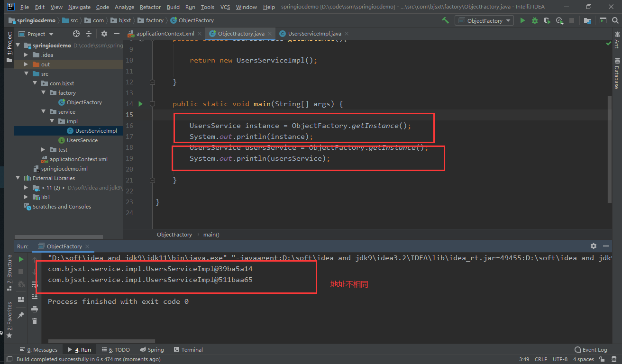Viewport: 622px width, 364px height.
Task: Collapse the springiocdemo root node
Action: (x=18, y=45)
